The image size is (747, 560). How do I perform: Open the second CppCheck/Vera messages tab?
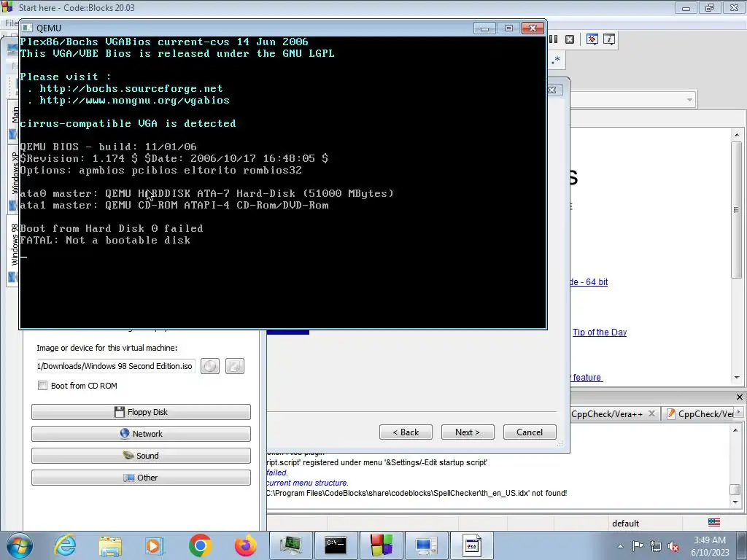tap(700, 414)
